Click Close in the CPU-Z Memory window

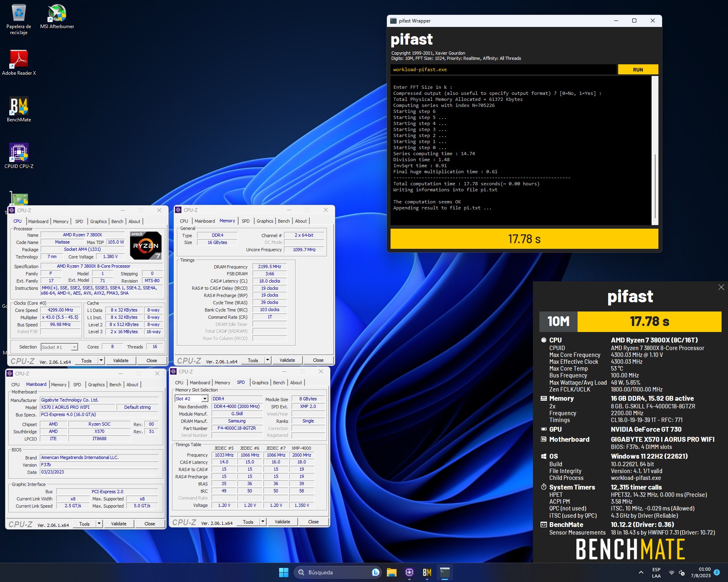tap(318, 360)
